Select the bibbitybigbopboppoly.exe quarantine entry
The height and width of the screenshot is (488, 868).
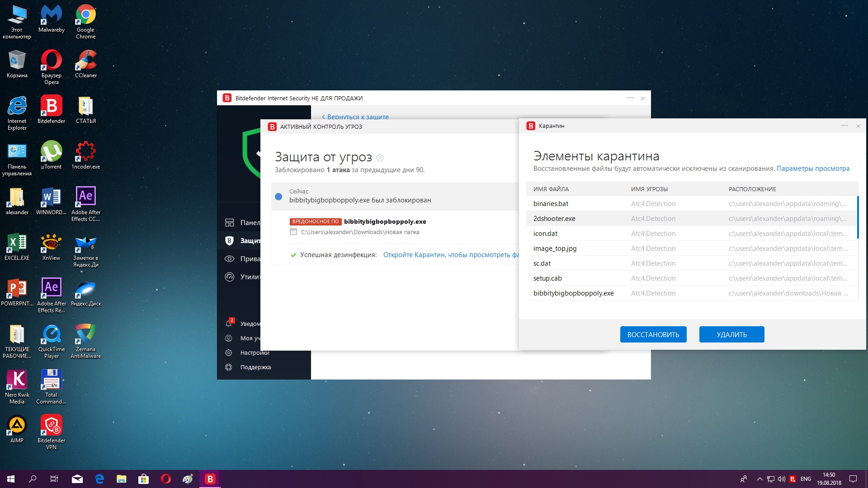[x=573, y=293]
